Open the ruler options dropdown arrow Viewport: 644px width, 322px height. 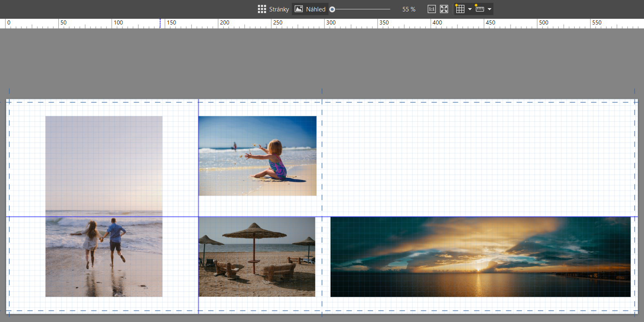[x=489, y=9]
